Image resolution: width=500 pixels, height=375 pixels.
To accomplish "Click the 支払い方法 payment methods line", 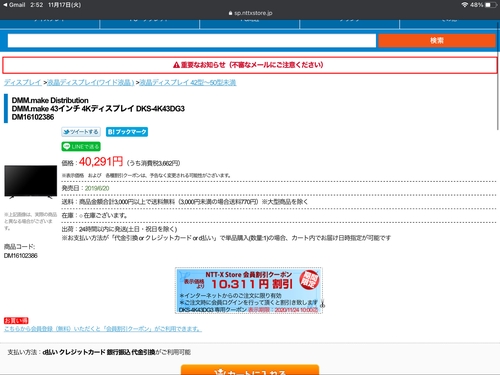I will pyautogui.click(x=99, y=352).
